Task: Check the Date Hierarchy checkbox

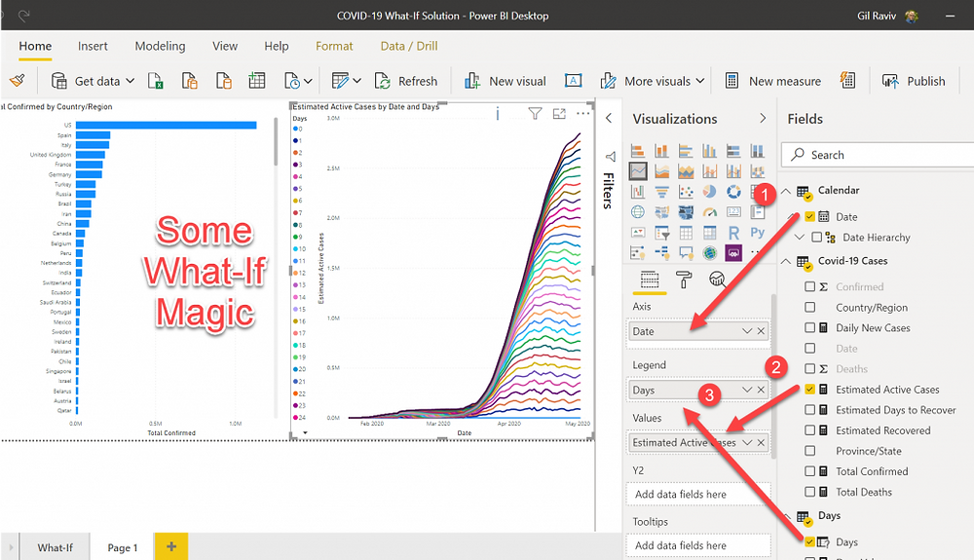Action: (817, 238)
